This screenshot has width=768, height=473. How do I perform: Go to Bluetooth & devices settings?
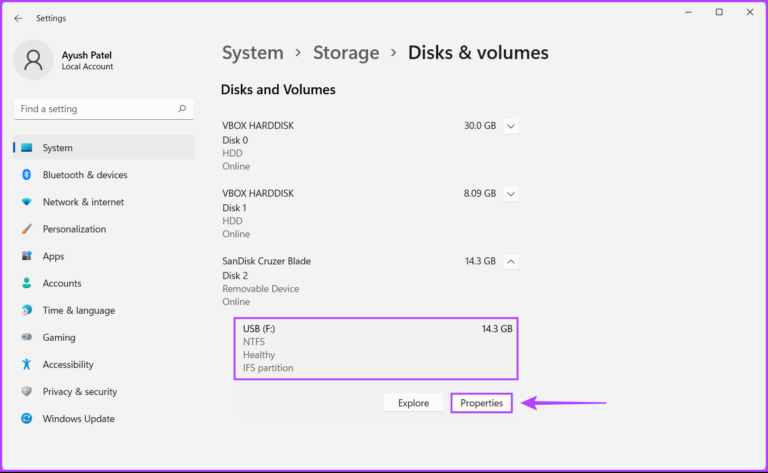click(x=85, y=175)
